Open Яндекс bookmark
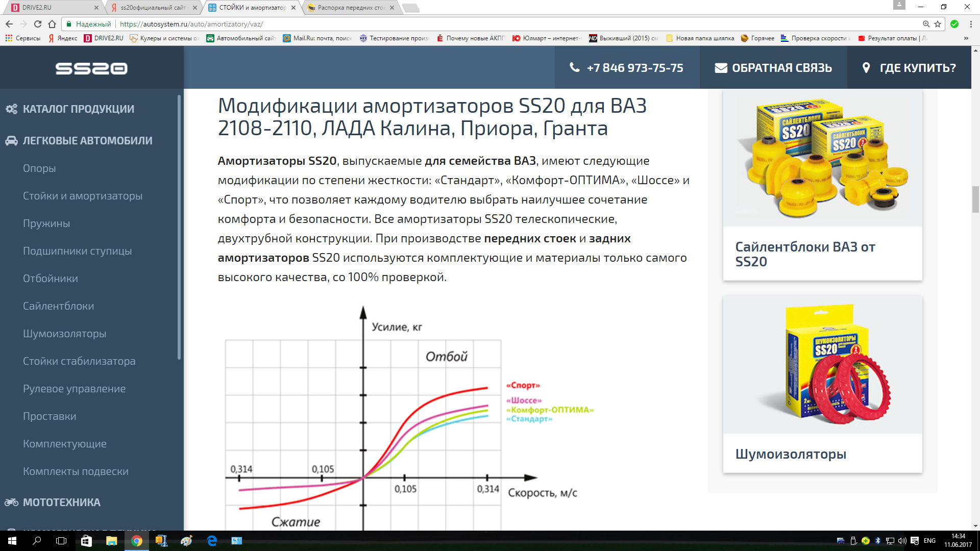The image size is (980, 551). pyautogui.click(x=63, y=38)
